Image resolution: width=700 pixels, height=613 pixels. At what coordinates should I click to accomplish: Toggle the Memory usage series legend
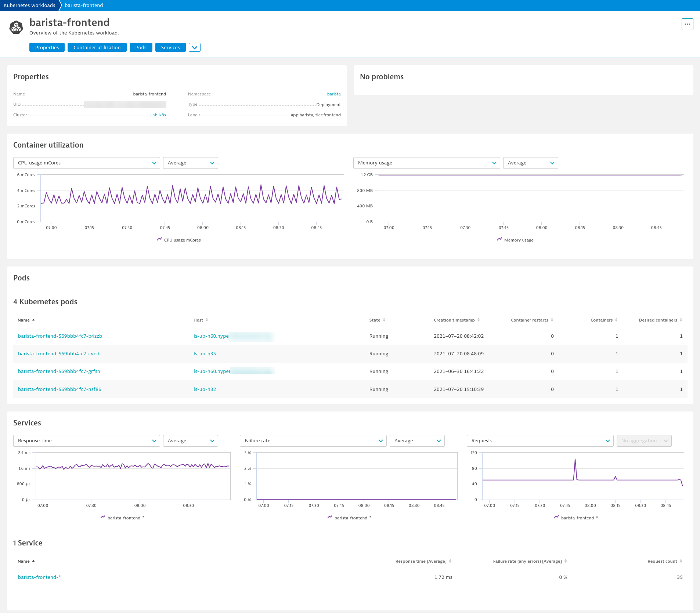pyautogui.click(x=516, y=240)
